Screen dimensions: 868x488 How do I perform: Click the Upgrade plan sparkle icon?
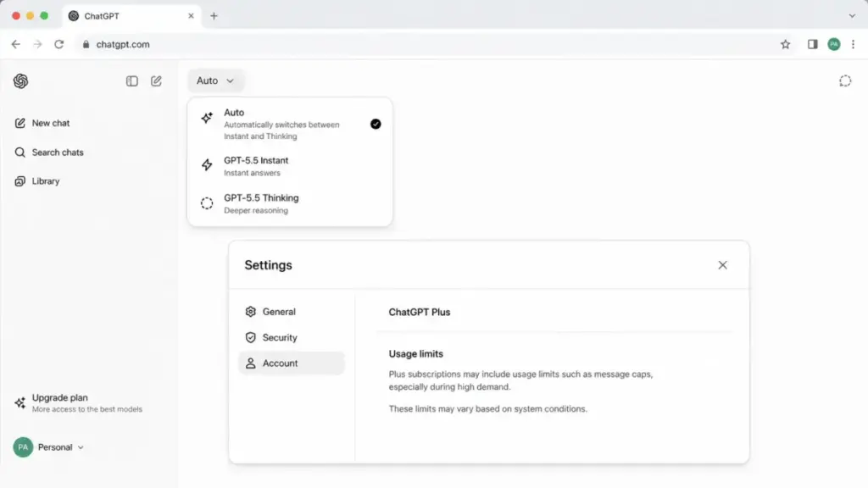click(20, 402)
